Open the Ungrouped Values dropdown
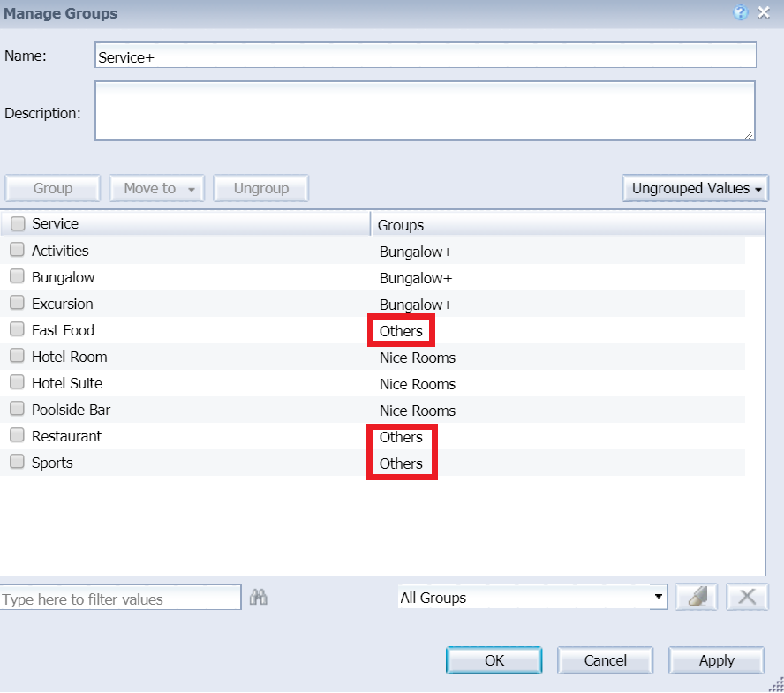This screenshot has width=784, height=693. [x=696, y=189]
